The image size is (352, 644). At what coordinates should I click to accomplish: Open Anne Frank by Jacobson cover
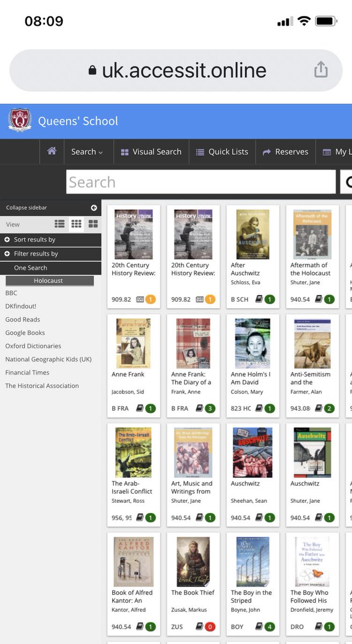[134, 343]
